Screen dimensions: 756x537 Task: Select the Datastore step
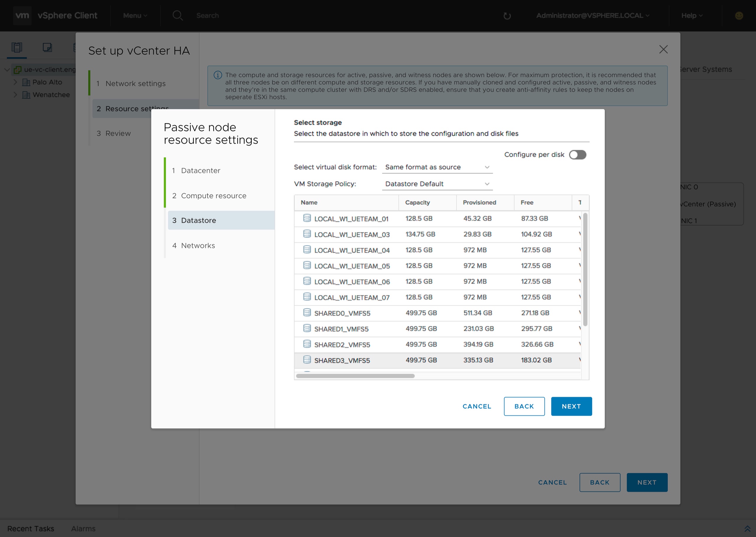coord(221,221)
